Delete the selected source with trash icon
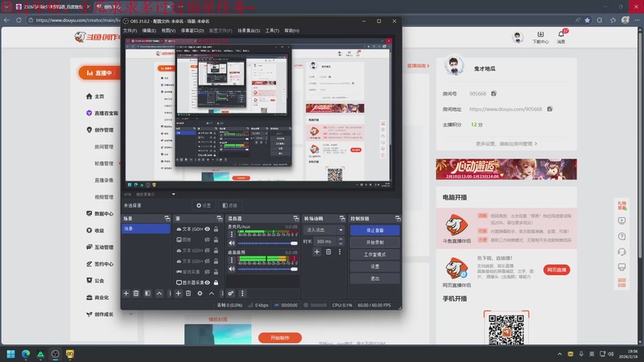This screenshot has width=644, height=362. tap(188, 294)
